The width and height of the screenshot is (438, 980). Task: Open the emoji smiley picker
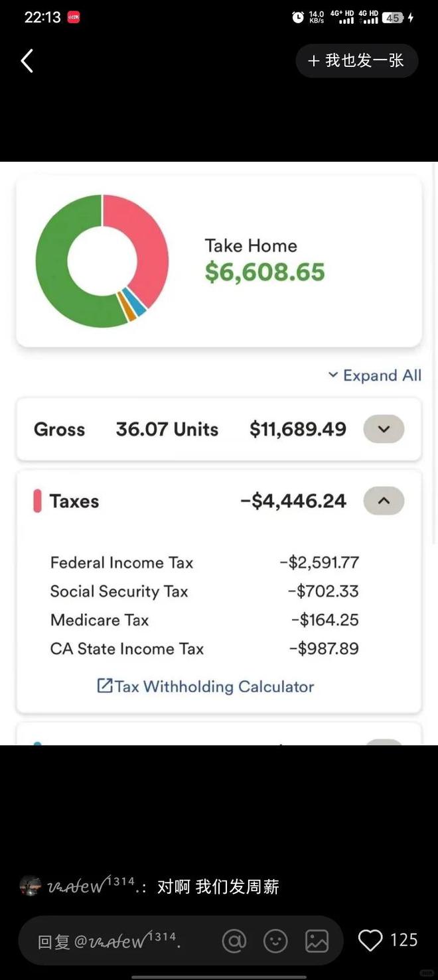click(x=275, y=940)
